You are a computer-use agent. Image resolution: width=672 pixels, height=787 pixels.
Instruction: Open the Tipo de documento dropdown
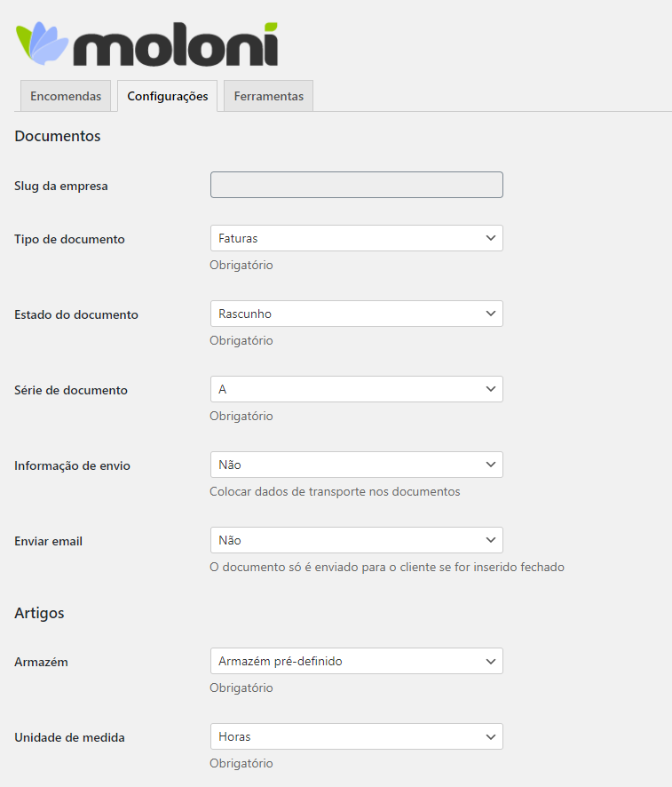coord(357,238)
